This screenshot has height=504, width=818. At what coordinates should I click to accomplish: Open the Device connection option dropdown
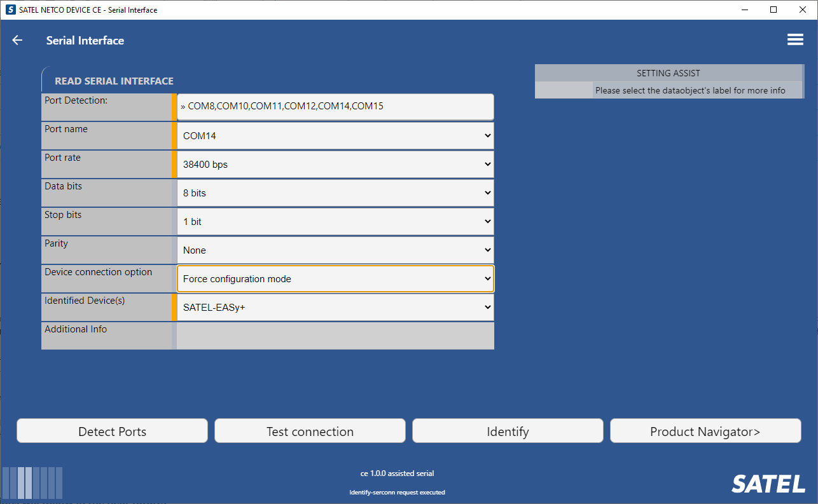(335, 278)
